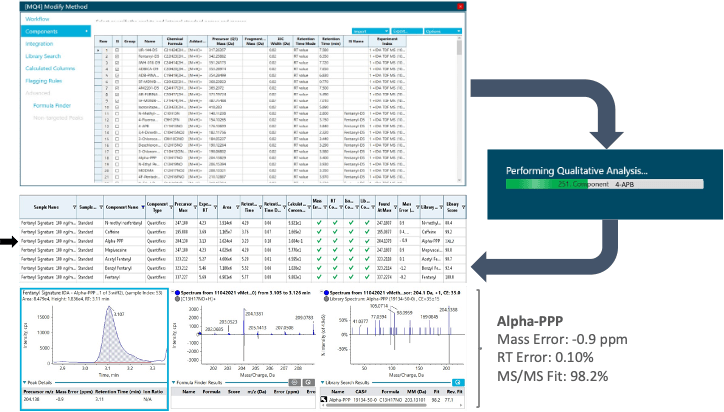This screenshot has width=724, height=412.
Task: Open the Import dropdown
Action: pos(369,30)
